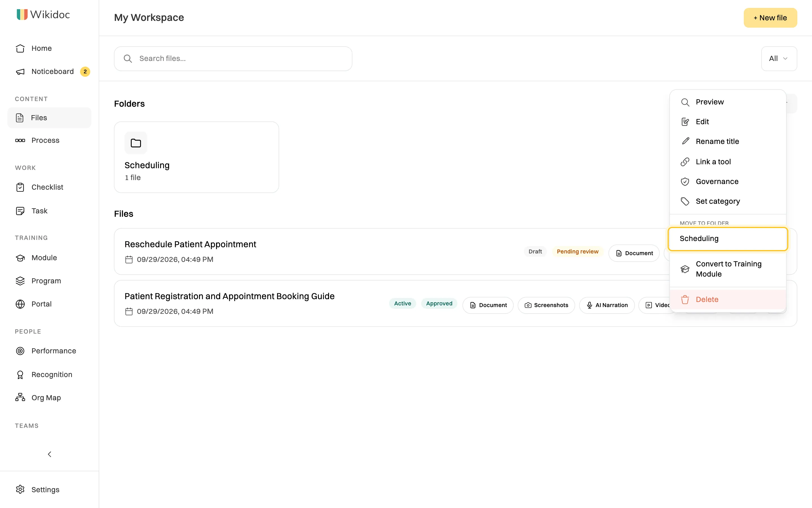The height and width of the screenshot is (508, 812).
Task: Click the Noticeboard badge showing 2
Action: pyautogui.click(x=85, y=72)
